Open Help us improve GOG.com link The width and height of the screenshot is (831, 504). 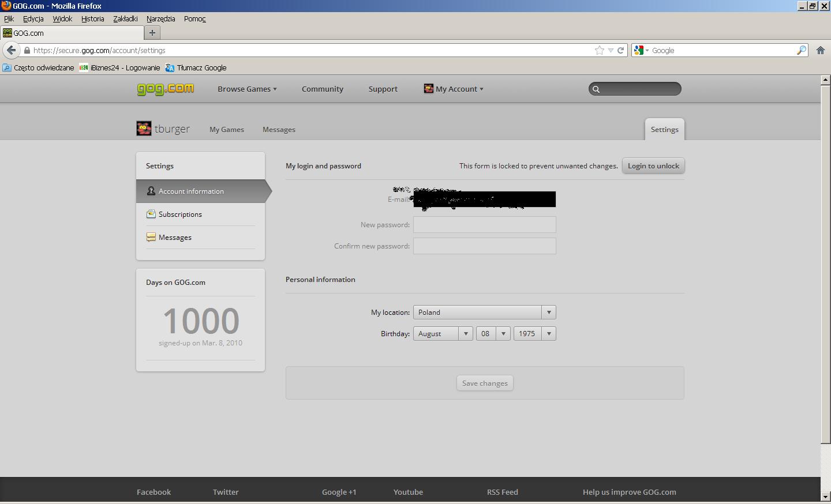629,492
